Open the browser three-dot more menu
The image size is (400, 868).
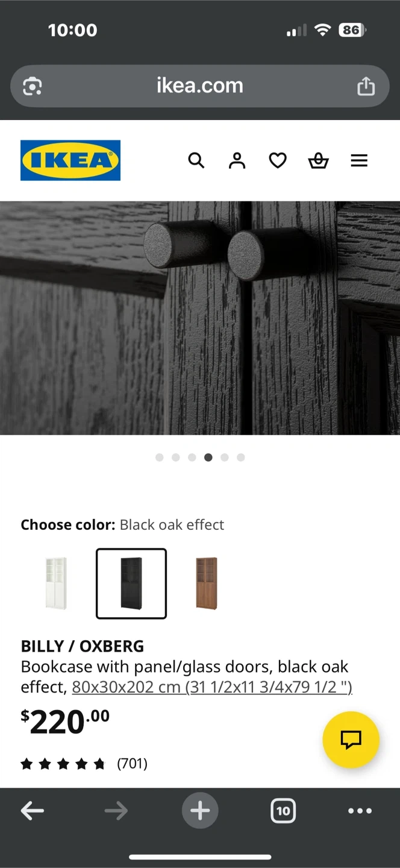pos(360,811)
